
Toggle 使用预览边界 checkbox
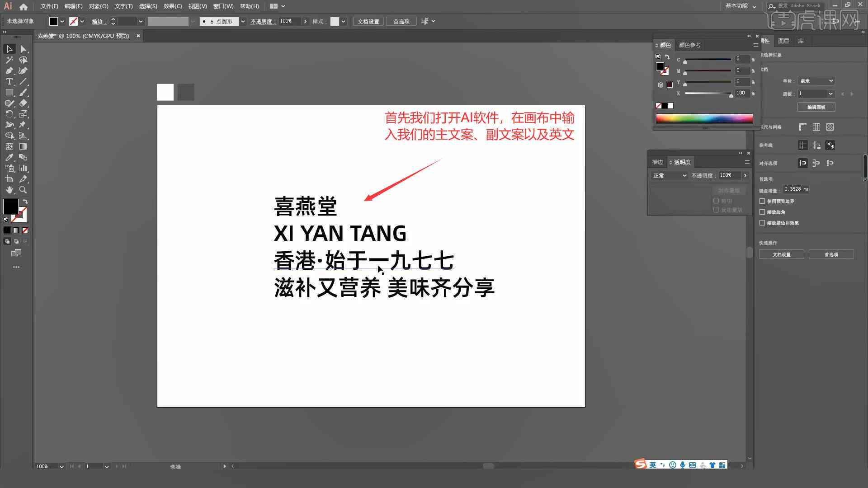(x=763, y=201)
